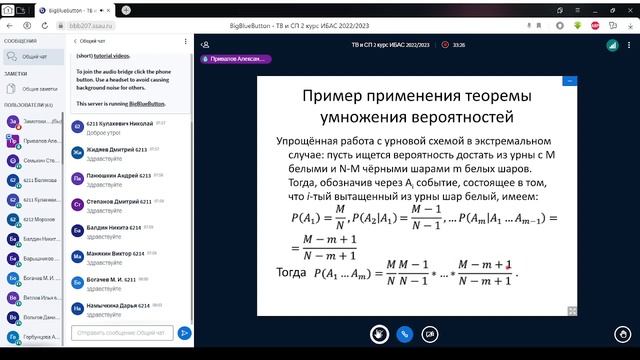Open a new browser tab with plus
Screen dimensions: 640x360
click(x=126, y=10)
